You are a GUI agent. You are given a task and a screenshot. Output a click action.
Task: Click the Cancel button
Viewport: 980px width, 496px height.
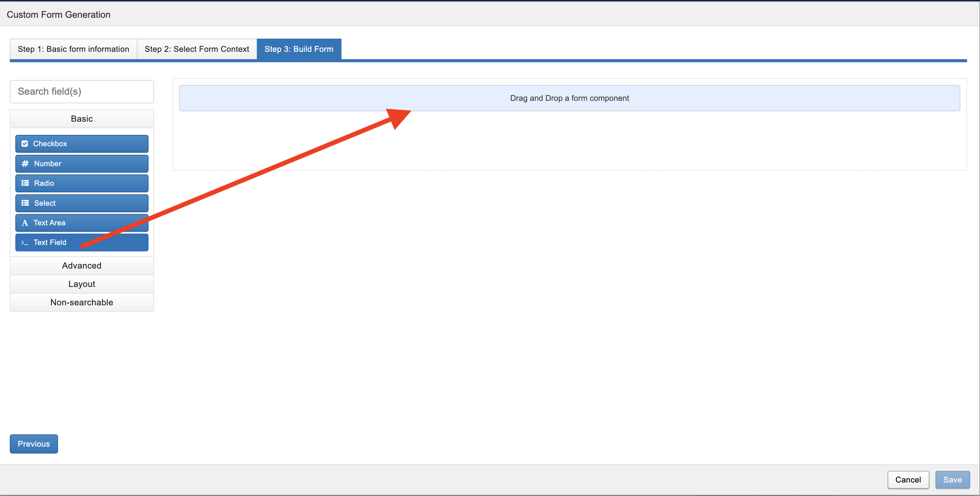(x=908, y=480)
